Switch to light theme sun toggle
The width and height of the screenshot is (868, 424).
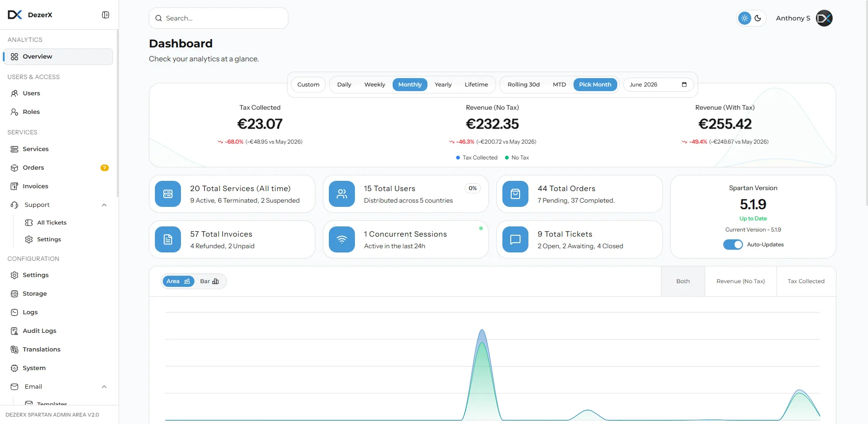pos(745,18)
